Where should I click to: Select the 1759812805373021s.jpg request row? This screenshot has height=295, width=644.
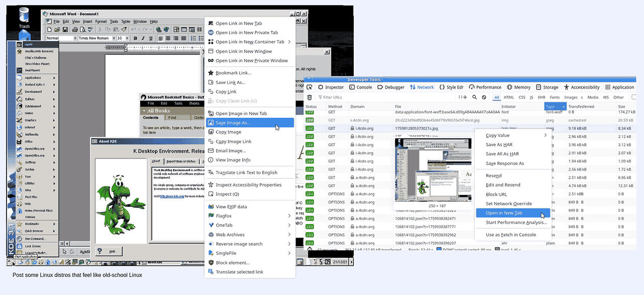pos(470,128)
